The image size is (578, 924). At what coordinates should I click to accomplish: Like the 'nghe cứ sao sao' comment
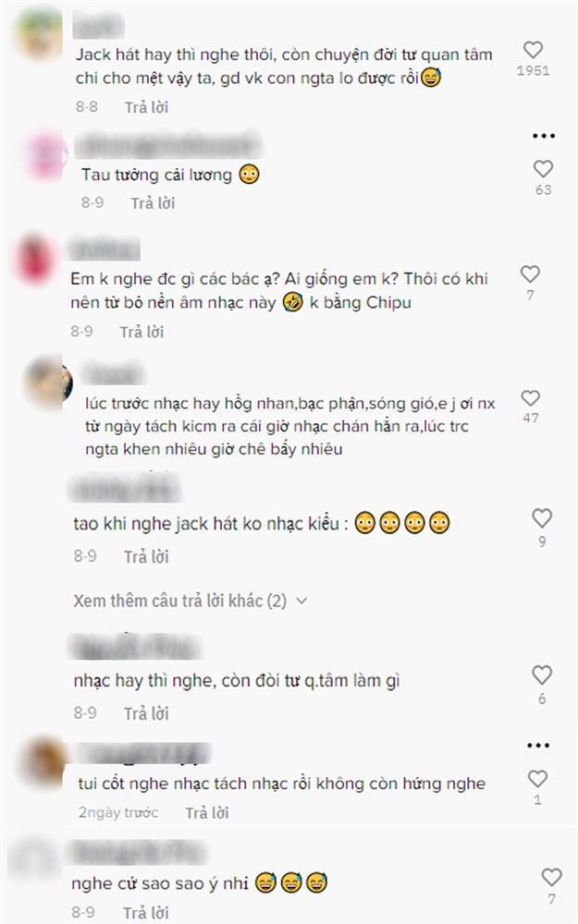click(x=551, y=878)
